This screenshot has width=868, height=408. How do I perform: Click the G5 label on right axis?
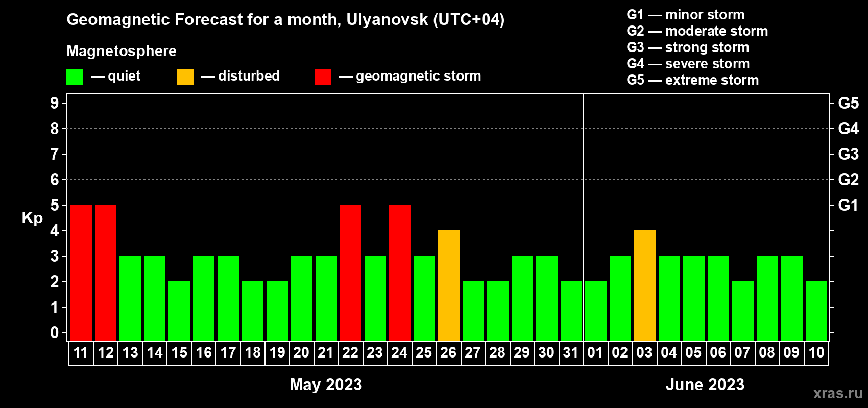pos(849,103)
